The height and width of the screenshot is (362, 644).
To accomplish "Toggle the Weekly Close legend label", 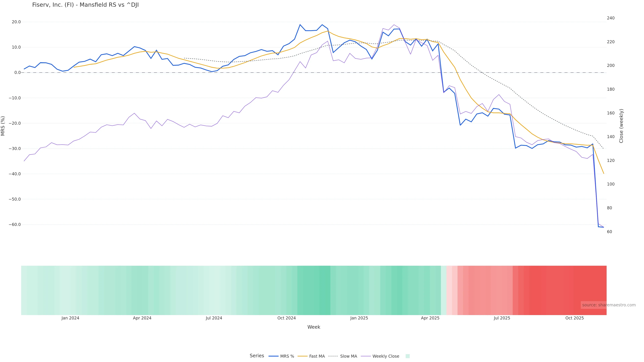I will pos(386,356).
